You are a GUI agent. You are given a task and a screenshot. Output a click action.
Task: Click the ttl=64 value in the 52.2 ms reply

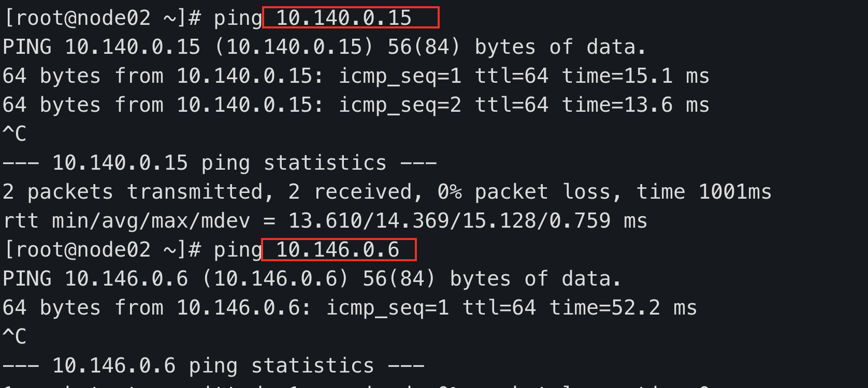point(499,308)
